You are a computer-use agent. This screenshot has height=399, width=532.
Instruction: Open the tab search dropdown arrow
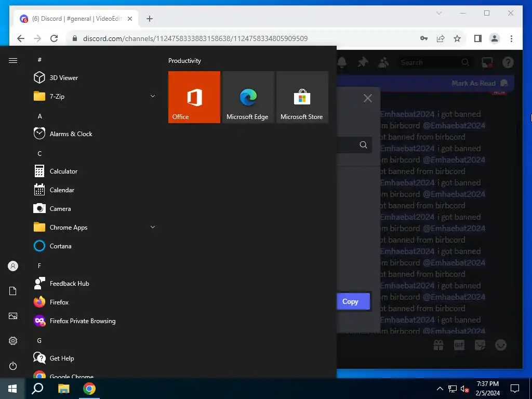point(438,13)
